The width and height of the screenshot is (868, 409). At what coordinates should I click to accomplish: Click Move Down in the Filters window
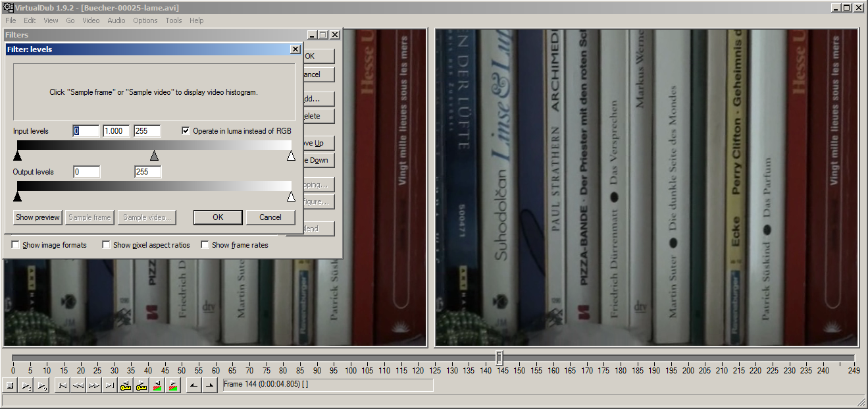tap(319, 160)
